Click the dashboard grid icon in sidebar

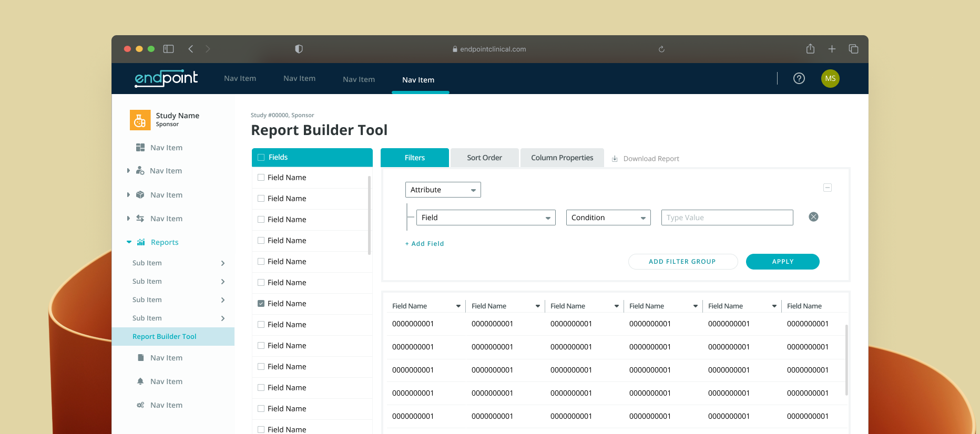(140, 148)
